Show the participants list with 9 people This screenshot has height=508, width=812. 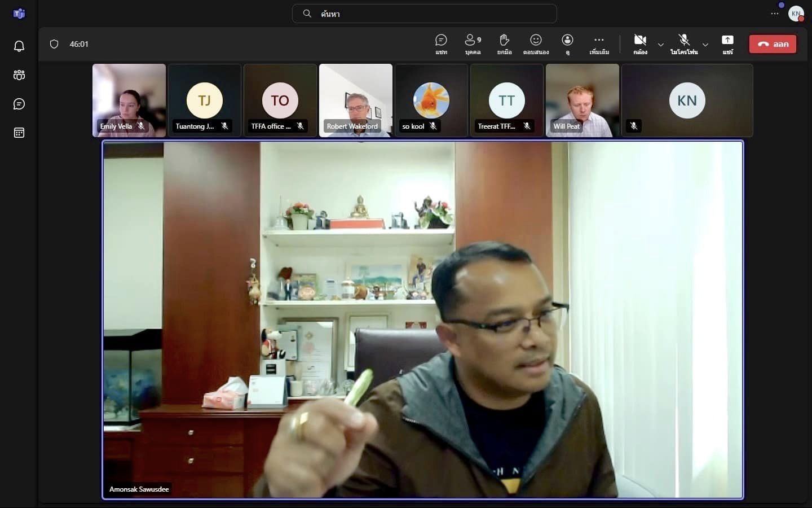tap(473, 43)
